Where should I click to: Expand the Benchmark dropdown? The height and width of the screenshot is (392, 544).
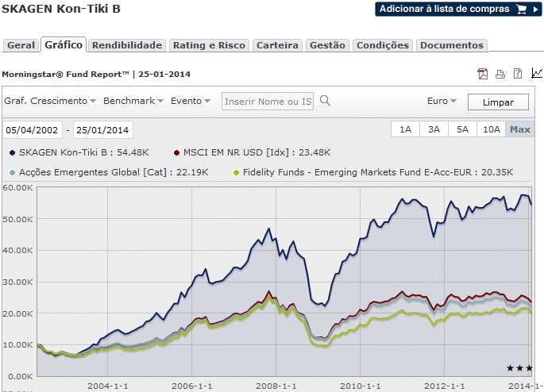[133, 101]
